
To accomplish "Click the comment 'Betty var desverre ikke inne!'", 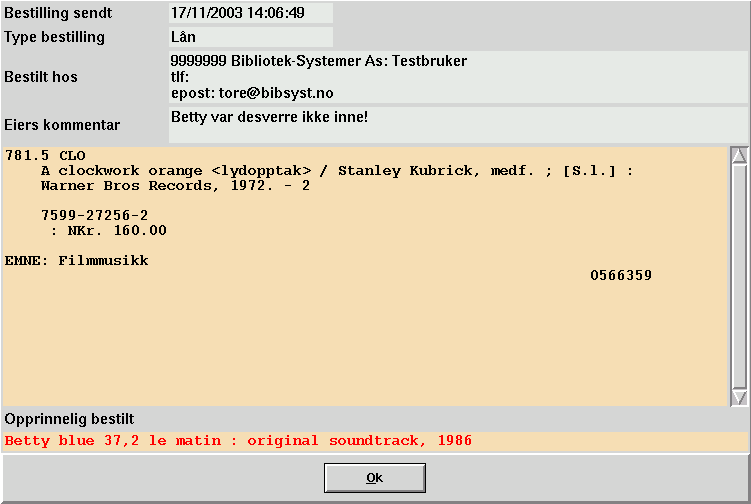I will [270, 117].
